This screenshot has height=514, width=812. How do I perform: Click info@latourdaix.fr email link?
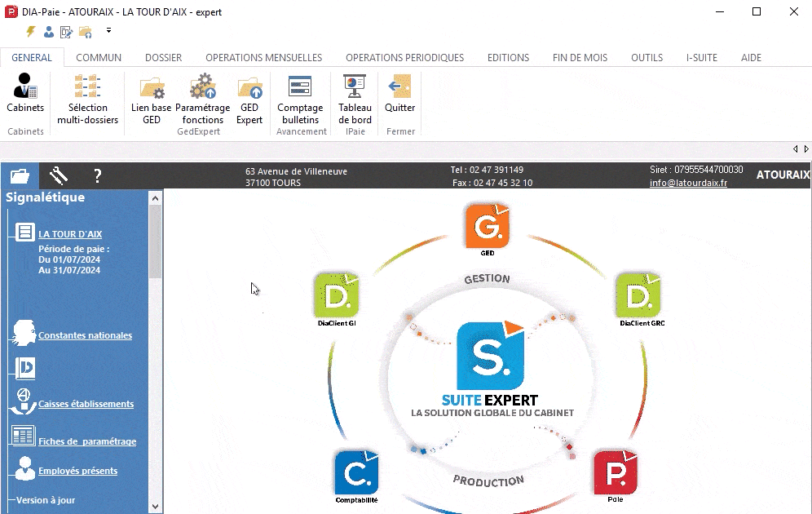tap(688, 183)
